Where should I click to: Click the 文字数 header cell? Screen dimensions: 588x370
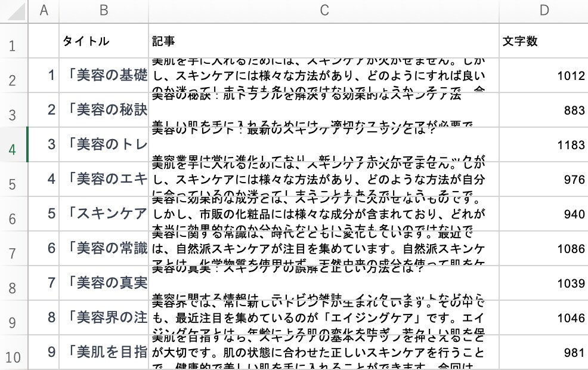click(544, 41)
